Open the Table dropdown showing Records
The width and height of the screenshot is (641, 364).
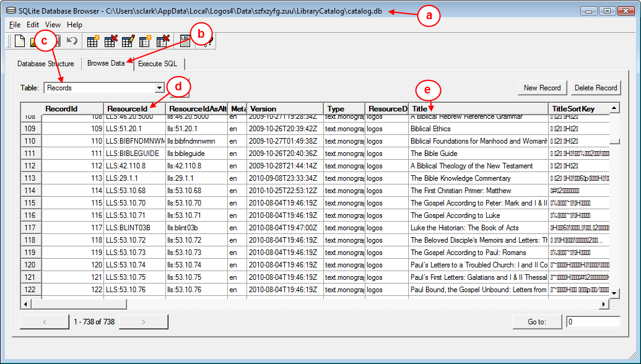[159, 88]
